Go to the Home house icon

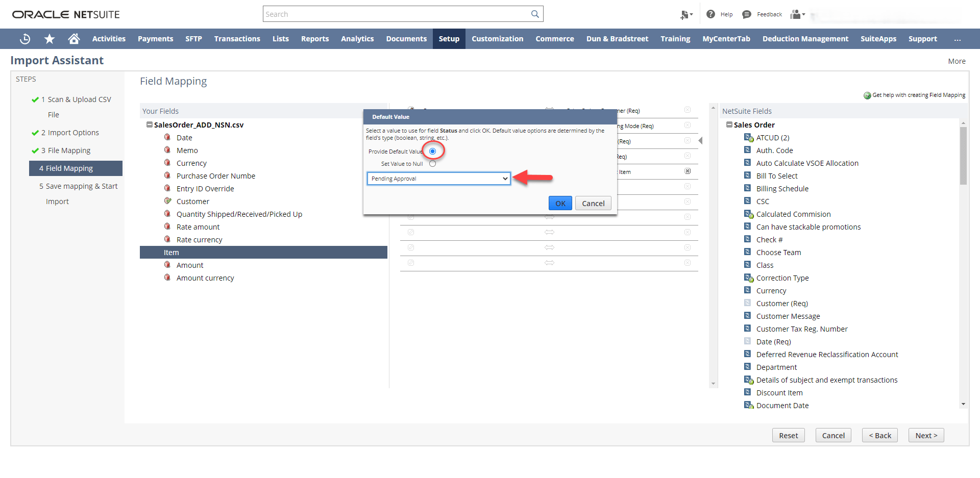pyautogui.click(x=74, y=39)
